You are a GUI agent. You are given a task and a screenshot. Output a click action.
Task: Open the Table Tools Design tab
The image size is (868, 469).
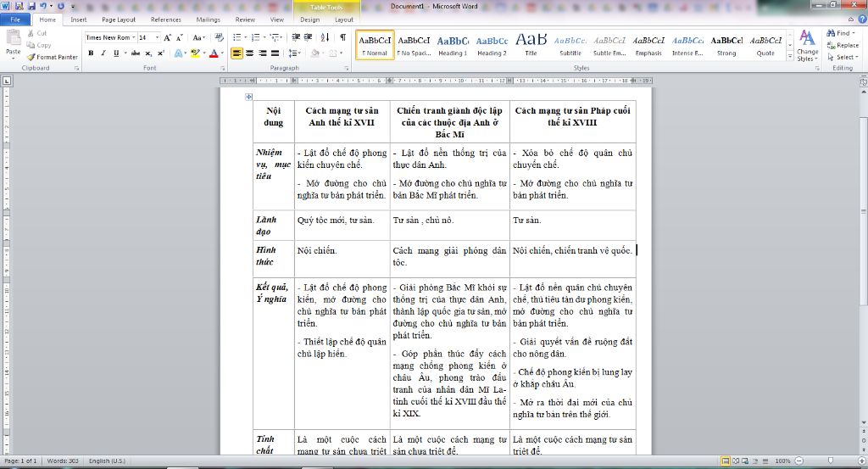tap(310, 20)
